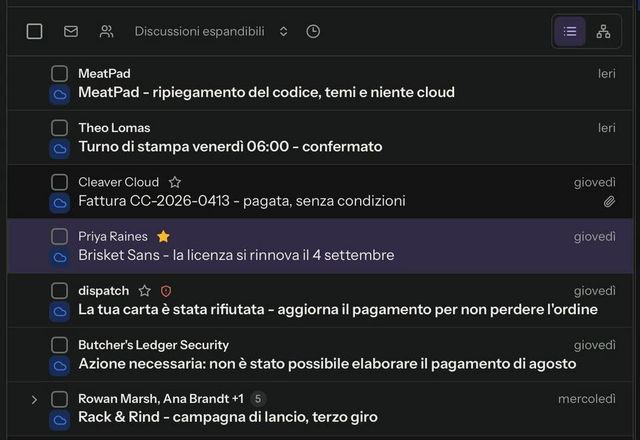Switch to the threaded tree view layout

(x=603, y=31)
